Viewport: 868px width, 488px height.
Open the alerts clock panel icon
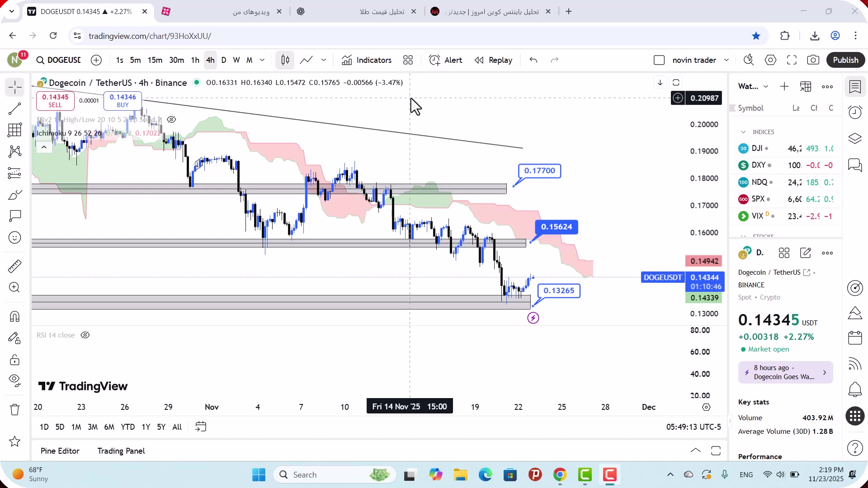855,112
